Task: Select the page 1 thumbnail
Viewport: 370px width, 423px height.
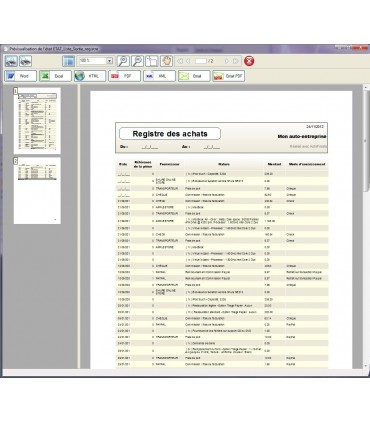Action: (x=37, y=121)
